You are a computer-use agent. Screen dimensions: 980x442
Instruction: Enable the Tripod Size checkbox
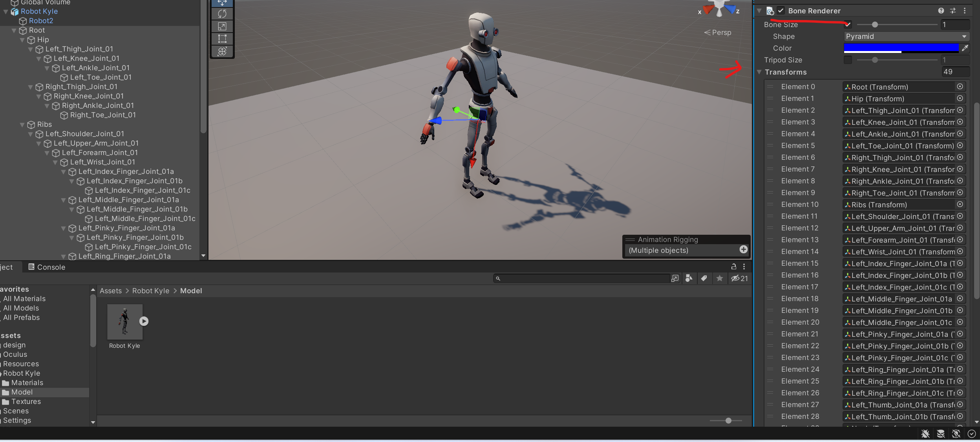(848, 60)
